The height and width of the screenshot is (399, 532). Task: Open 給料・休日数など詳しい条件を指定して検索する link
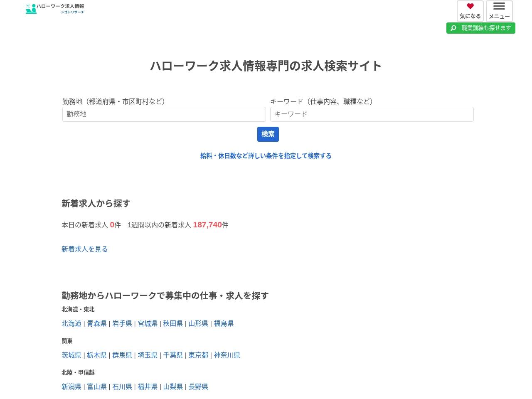266,156
